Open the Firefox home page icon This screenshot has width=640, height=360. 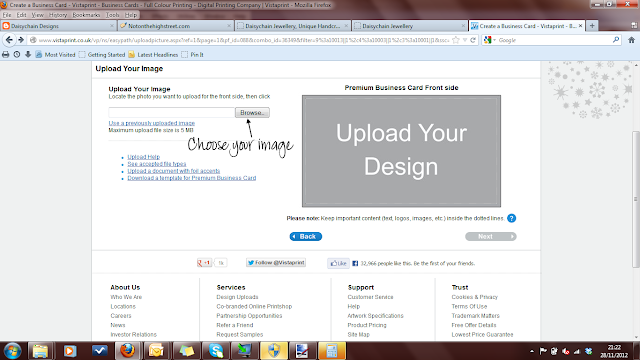pos(631,40)
